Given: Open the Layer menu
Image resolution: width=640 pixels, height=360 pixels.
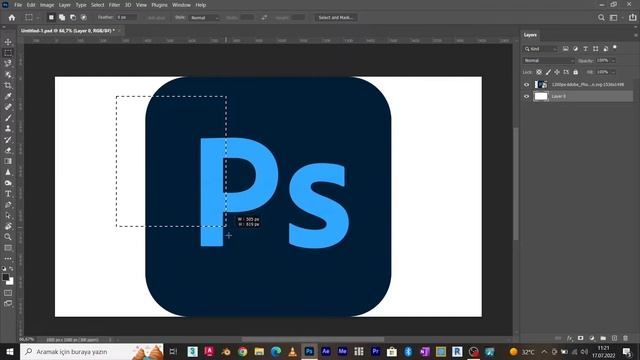Looking at the screenshot, I should 65,5.
